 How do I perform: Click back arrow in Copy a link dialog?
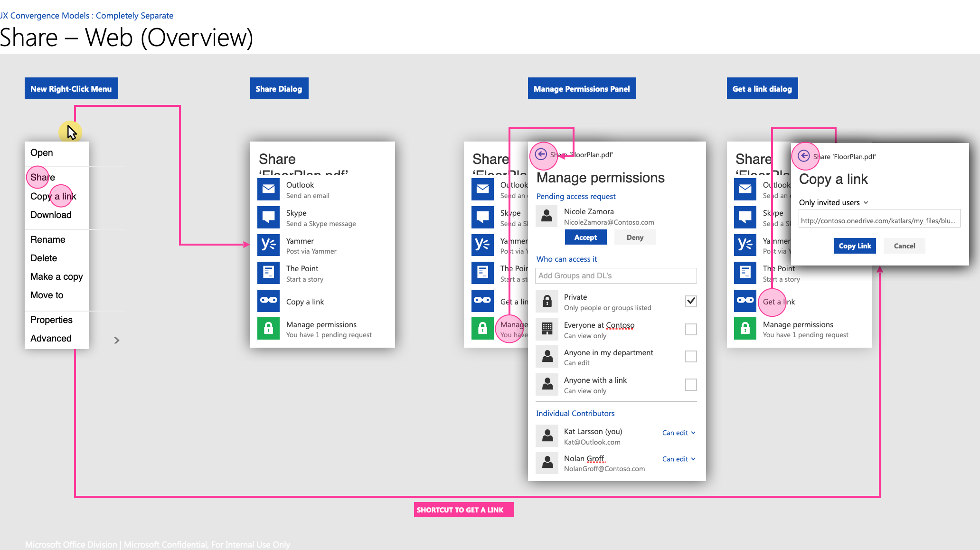(804, 156)
